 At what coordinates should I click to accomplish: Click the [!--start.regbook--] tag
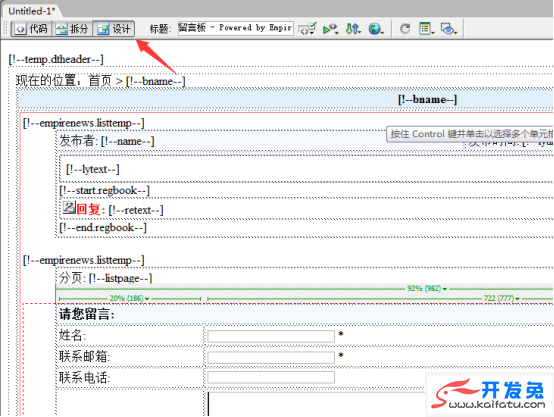coord(105,190)
